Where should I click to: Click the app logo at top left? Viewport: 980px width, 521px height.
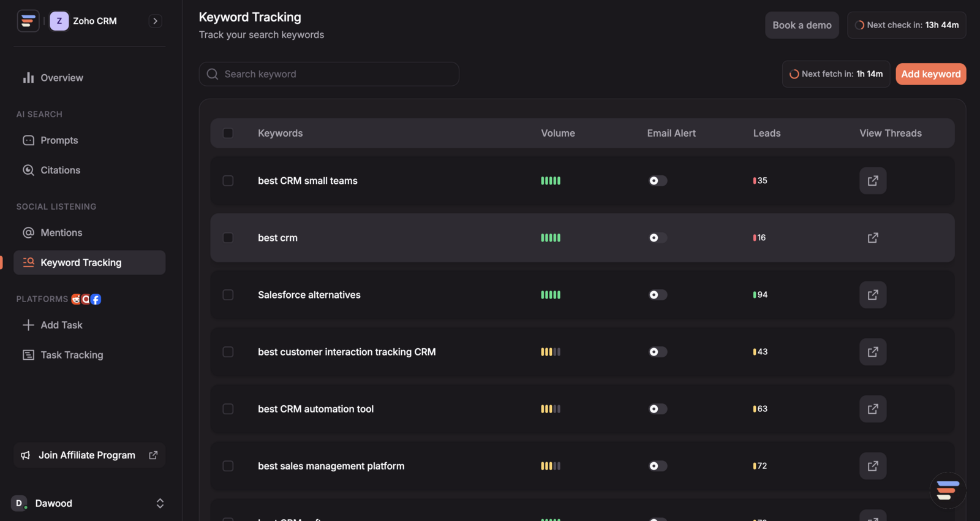[28, 21]
